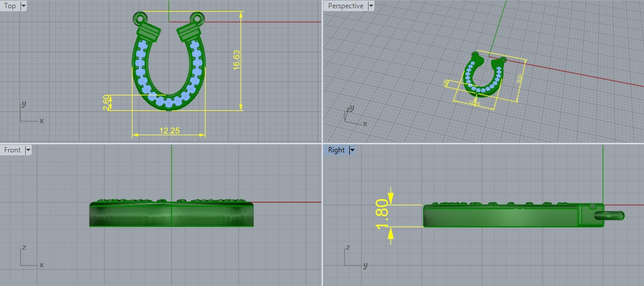Activate the Perspective viewport title label

coord(345,6)
